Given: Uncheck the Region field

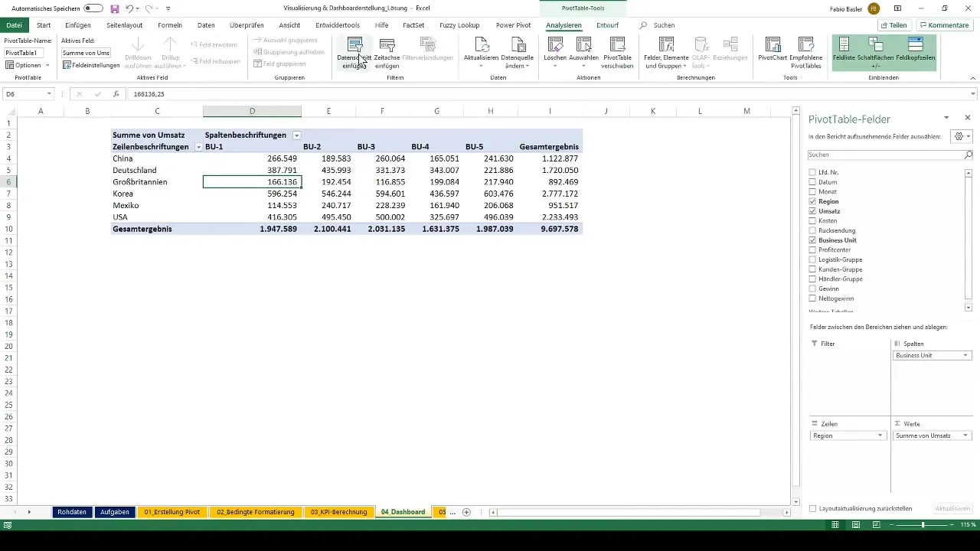Looking at the screenshot, I should [x=812, y=201].
